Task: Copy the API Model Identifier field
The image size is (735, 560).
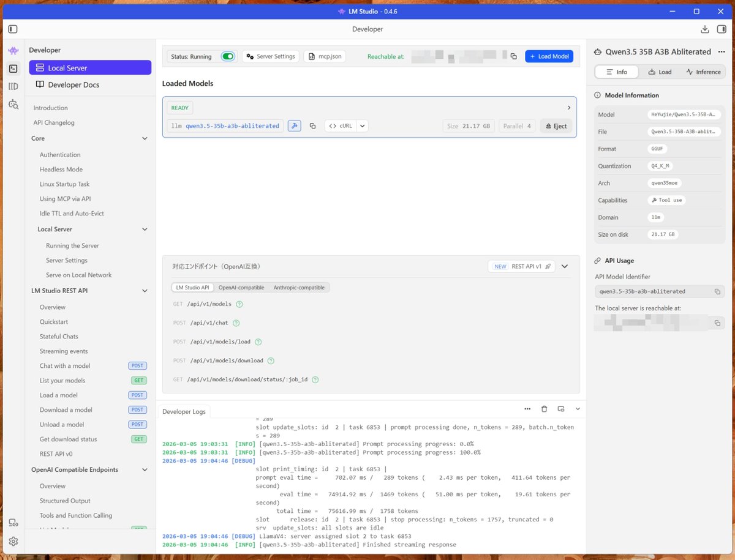Action: [717, 291]
